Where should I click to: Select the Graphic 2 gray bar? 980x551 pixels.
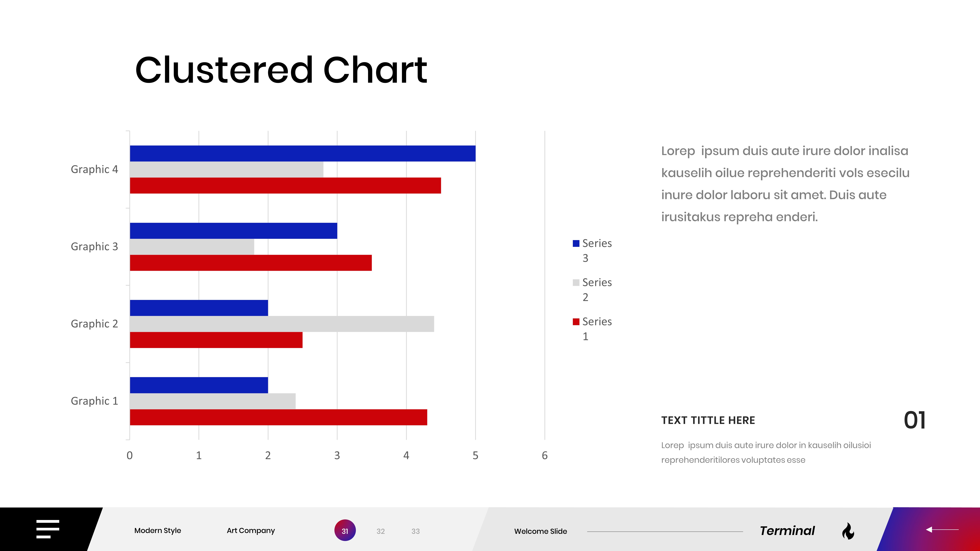(x=281, y=324)
